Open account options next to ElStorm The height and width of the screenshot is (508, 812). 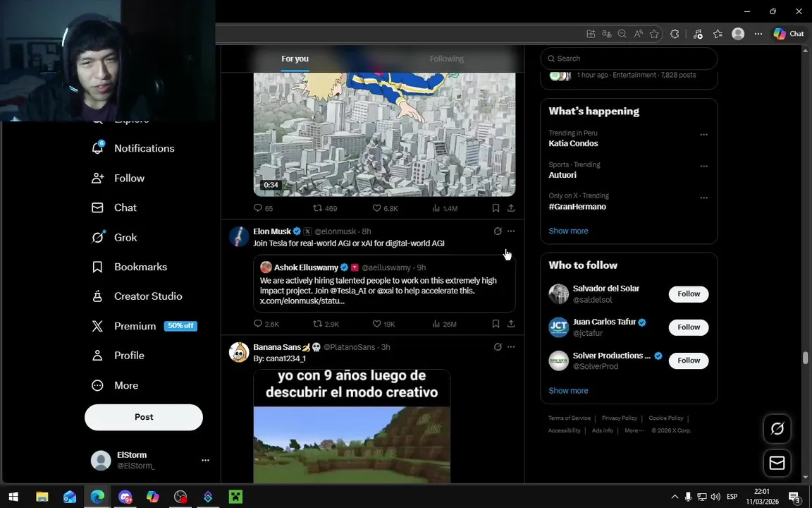[205, 460]
